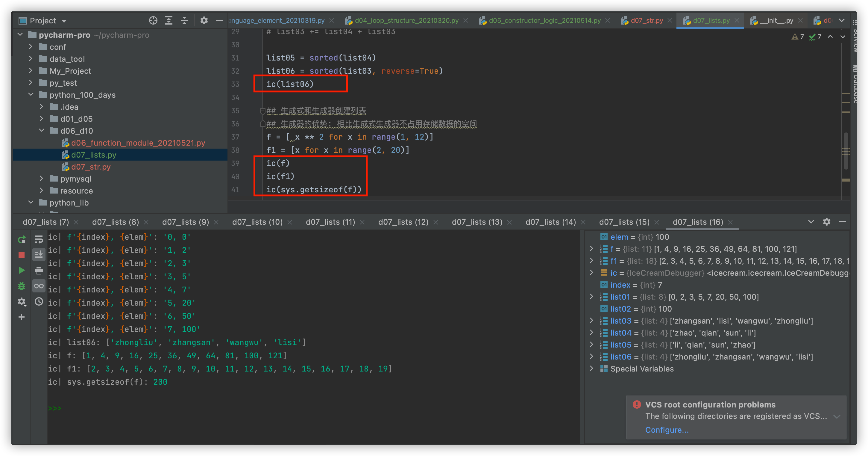Hide the Project panel with minus icon
This screenshot has height=456, width=868.
[x=219, y=21]
